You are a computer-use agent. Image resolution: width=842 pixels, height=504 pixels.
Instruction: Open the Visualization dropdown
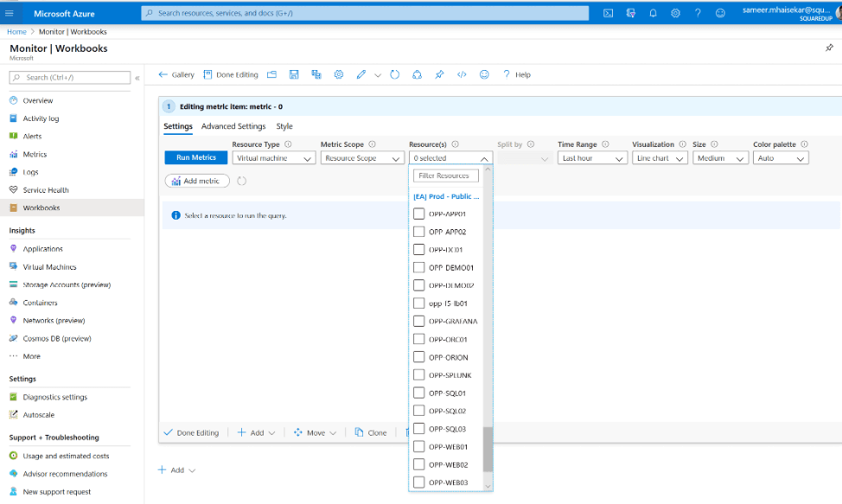(x=660, y=158)
